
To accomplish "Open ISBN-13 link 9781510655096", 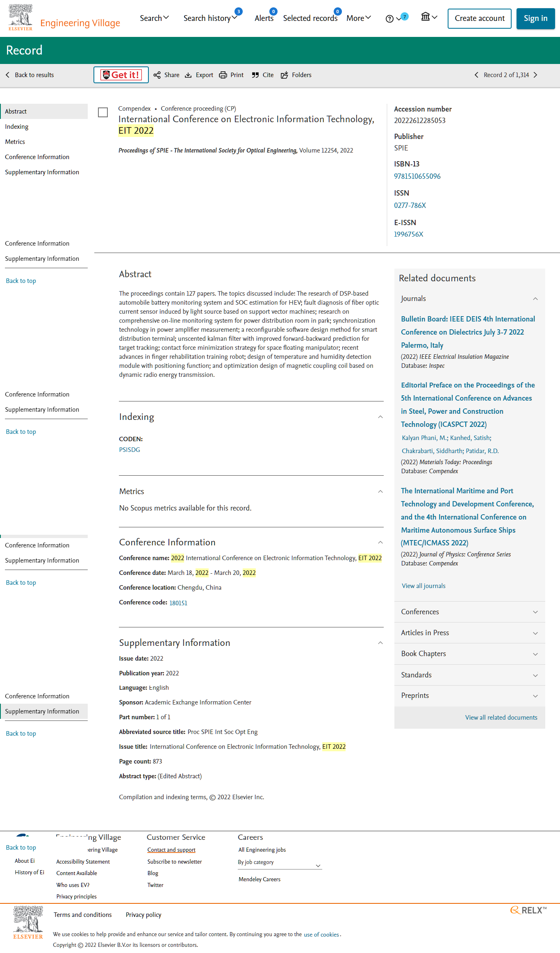I will point(417,176).
